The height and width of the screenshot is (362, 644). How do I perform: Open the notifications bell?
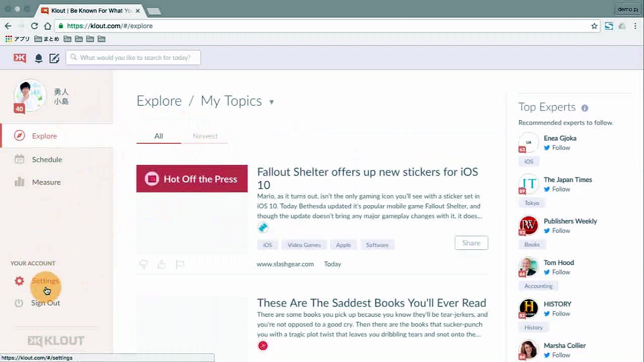pyautogui.click(x=38, y=58)
